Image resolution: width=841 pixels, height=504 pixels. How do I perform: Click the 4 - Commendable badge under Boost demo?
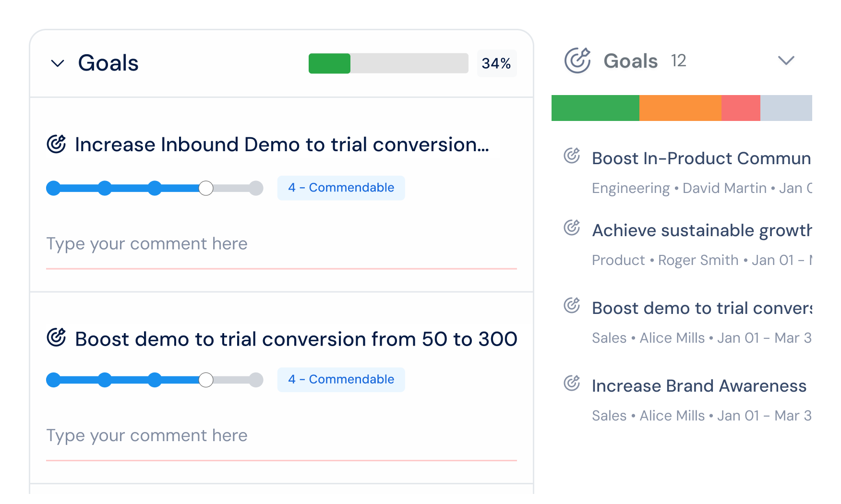pos(341,380)
